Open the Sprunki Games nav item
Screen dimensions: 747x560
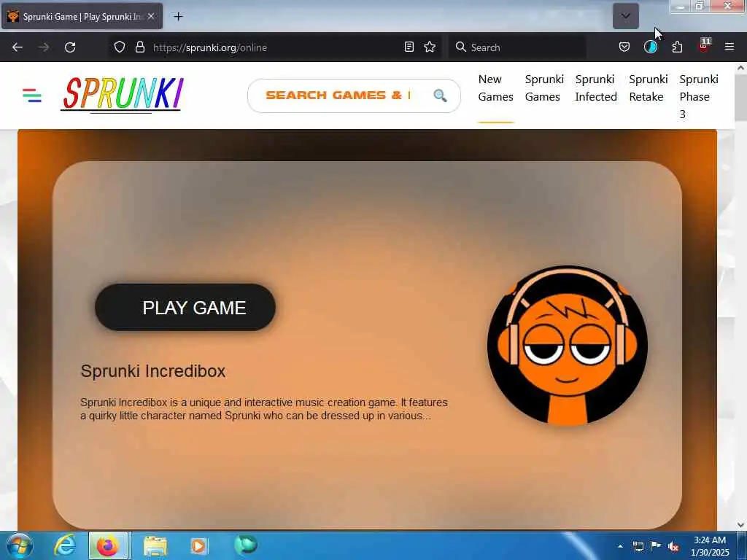click(544, 88)
